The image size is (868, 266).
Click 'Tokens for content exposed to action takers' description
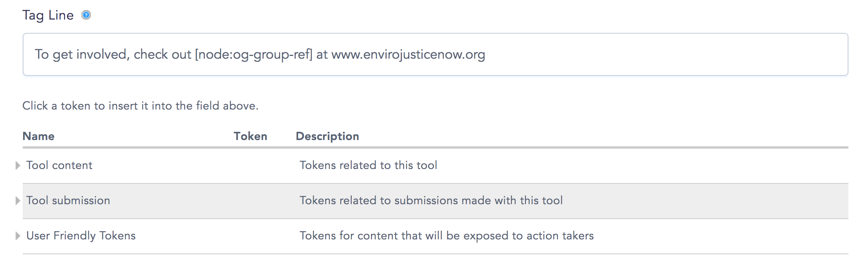[447, 235]
